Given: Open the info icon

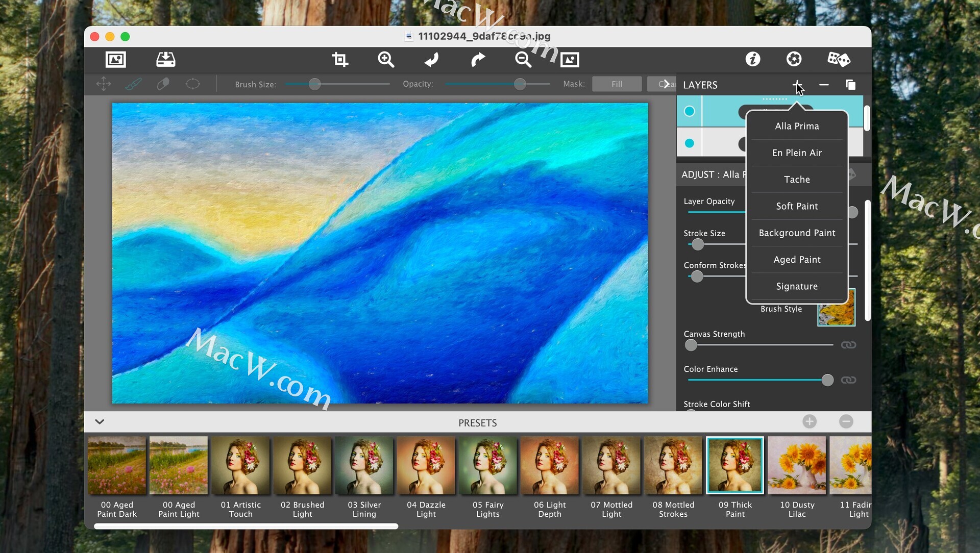Looking at the screenshot, I should pos(753,59).
